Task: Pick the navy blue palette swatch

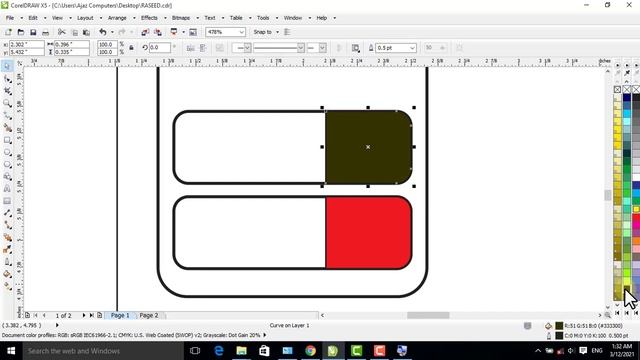Action: 627,98
